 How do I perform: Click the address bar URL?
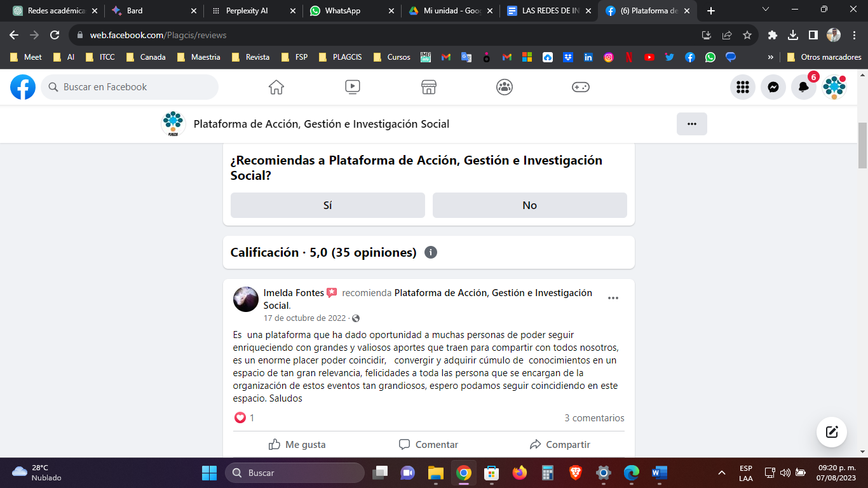point(158,35)
